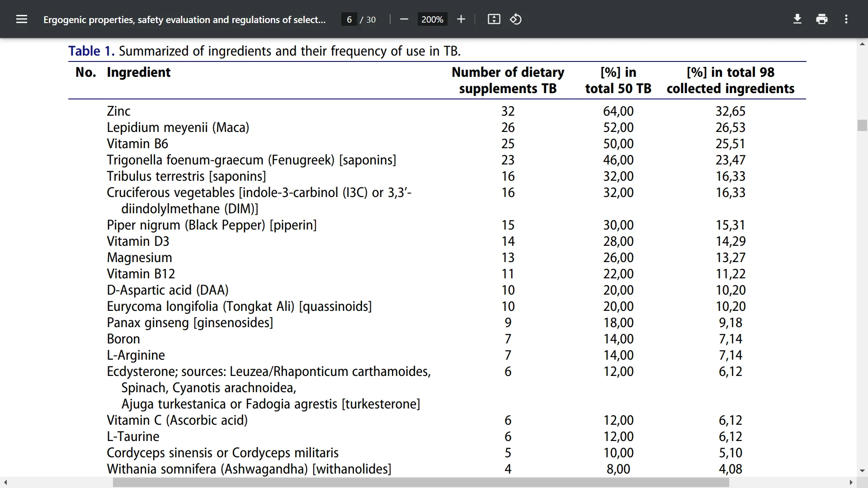868x488 pixels.
Task: Click the 52,00 value for Maca
Action: point(618,127)
